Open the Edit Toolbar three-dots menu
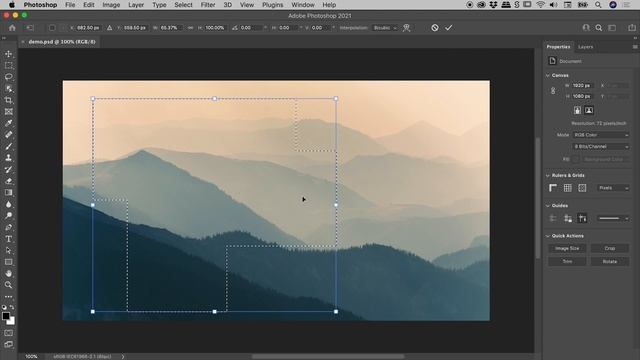The width and height of the screenshot is (640, 360). (9, 297)
